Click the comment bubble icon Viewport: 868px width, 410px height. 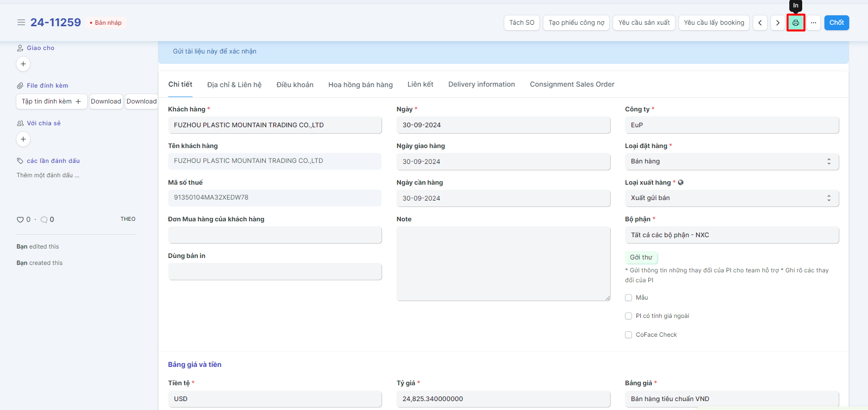tap(44, 219)
